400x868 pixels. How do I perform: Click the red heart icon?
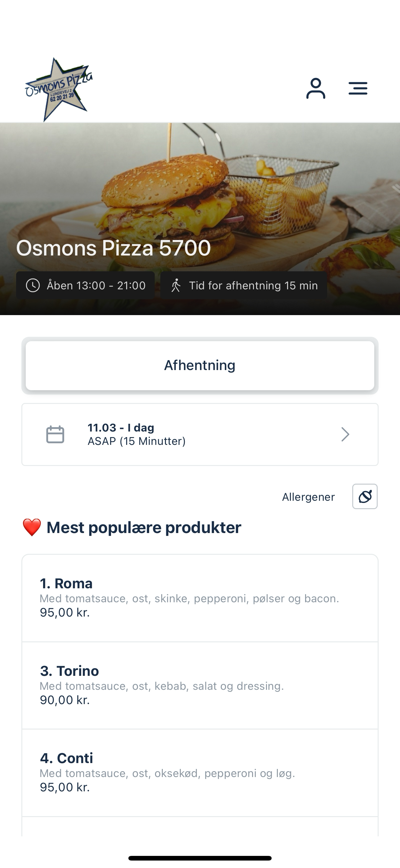32,527
